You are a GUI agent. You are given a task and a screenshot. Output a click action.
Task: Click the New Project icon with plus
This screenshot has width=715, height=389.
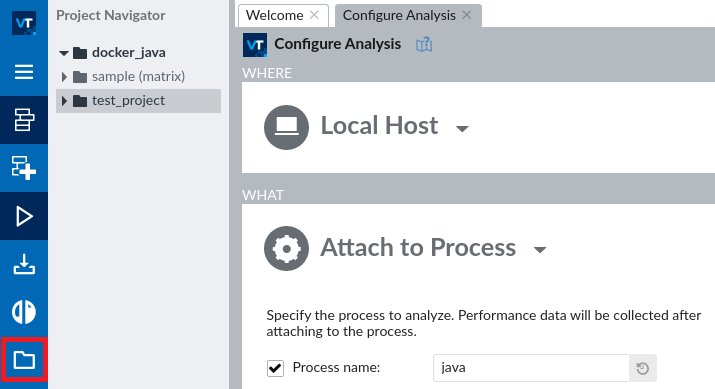pos(24,168)
